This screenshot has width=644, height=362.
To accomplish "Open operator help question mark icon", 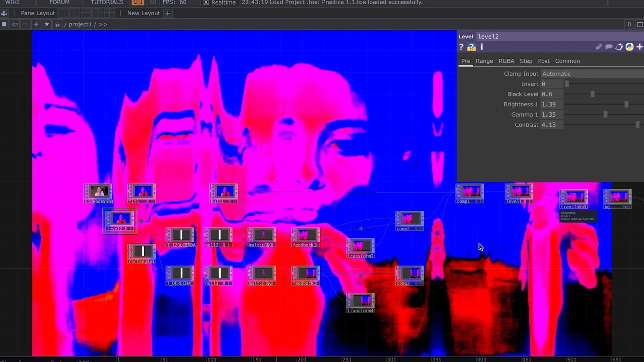I will point(461,47).
